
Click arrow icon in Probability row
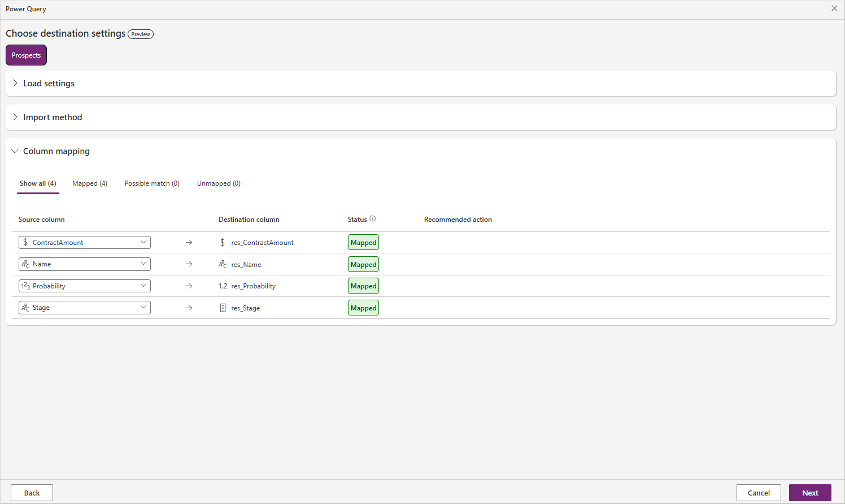pyautogui.click(x=189, y=286)
